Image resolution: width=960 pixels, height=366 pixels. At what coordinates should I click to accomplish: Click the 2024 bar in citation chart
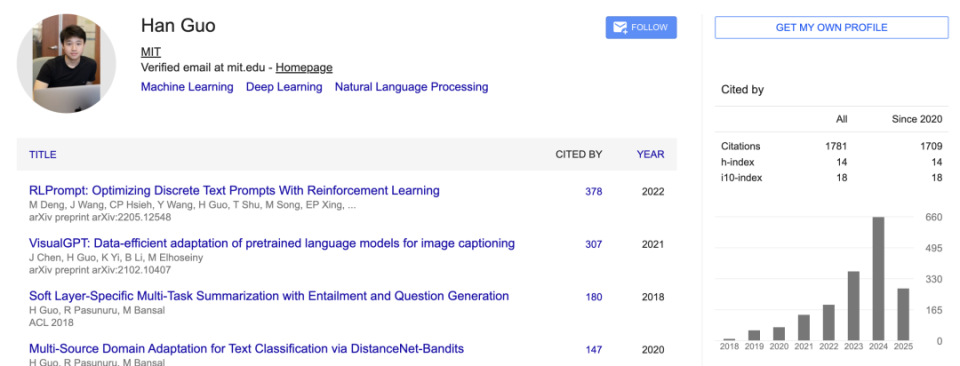coord(878,278)
